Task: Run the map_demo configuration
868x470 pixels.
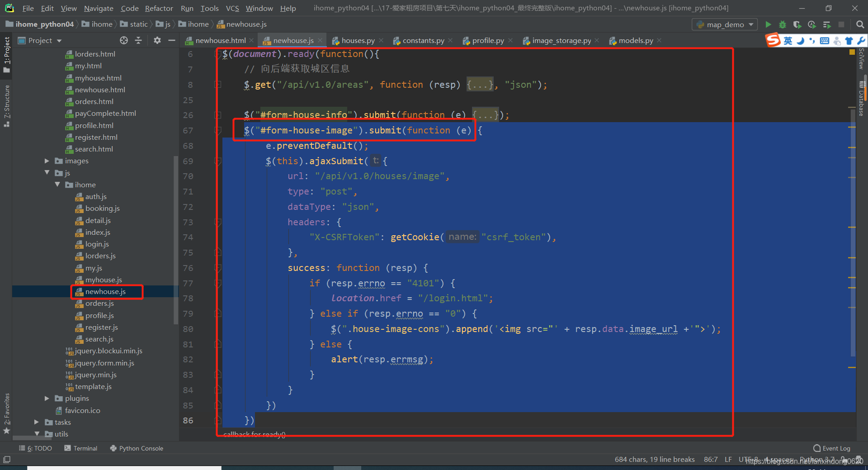Action: [768, 24]
